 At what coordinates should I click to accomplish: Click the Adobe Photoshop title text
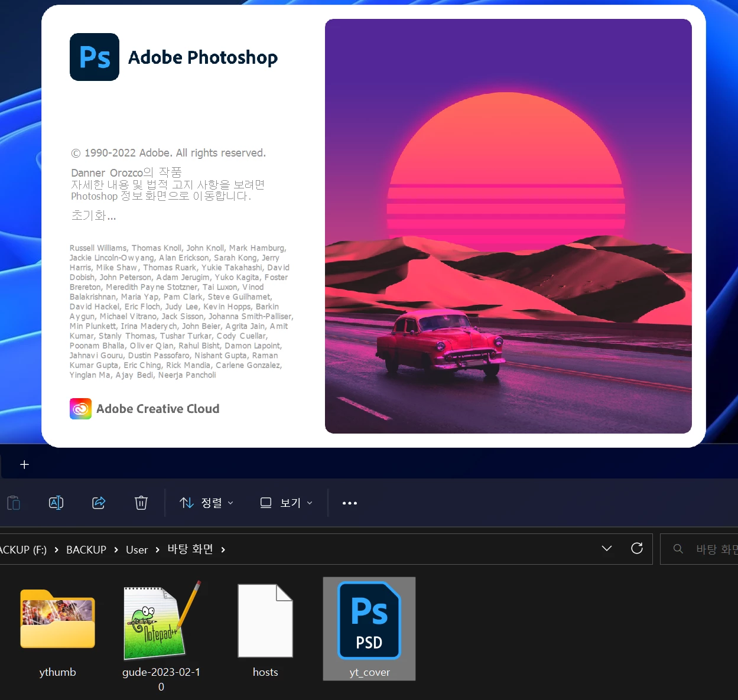[203, 57]
